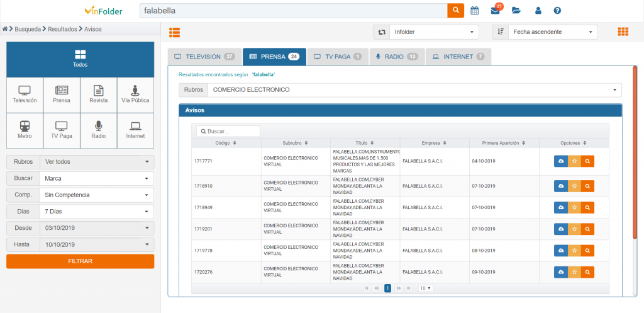Image resolution: width=644 pixels, height=313 pixels.
Task: Open the COMERCIO ELECTRONICO rubros dropdown
Action: [414, 89]
